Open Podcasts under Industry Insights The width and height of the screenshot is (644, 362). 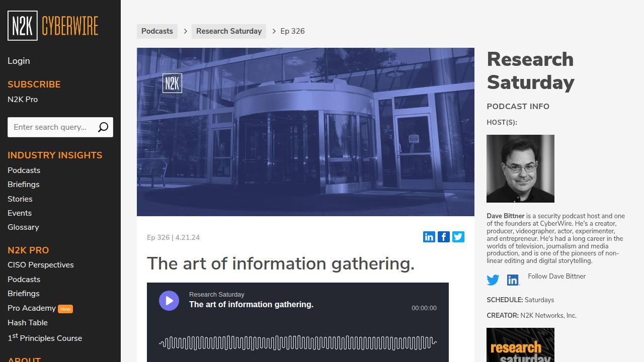(24, 170)
